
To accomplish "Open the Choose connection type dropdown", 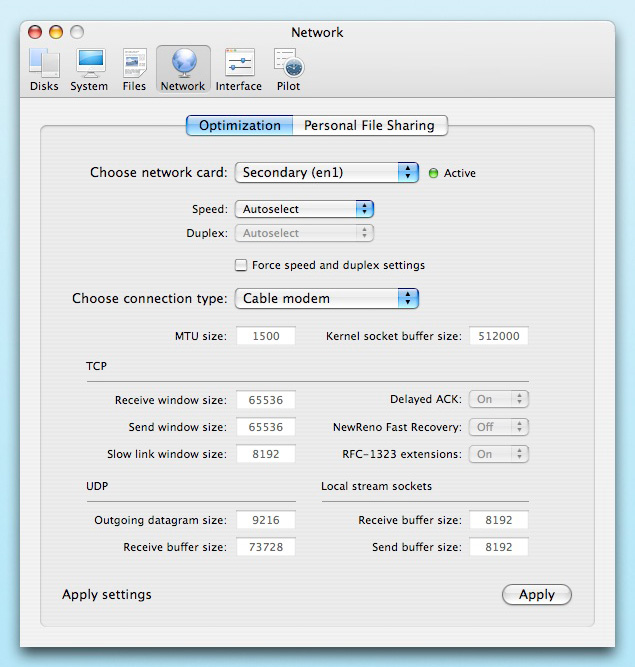I will point(327,299).
